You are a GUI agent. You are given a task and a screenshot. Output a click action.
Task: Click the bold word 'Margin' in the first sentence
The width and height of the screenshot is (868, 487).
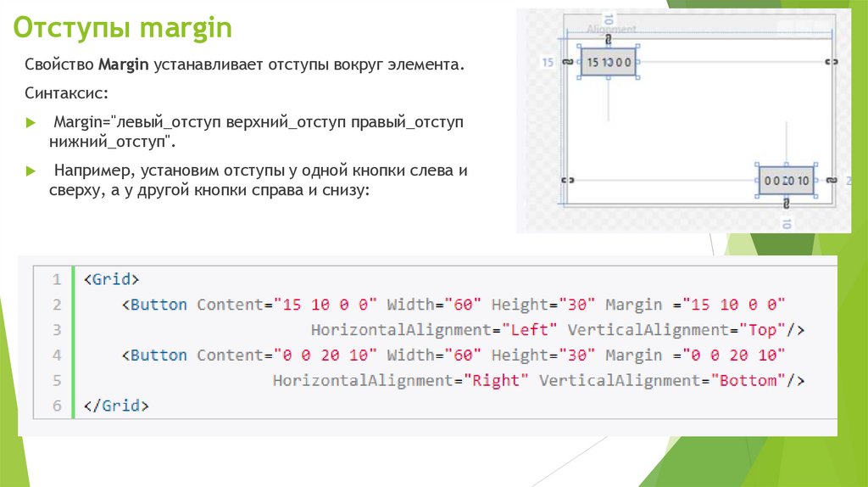click(x=124, y=64)
